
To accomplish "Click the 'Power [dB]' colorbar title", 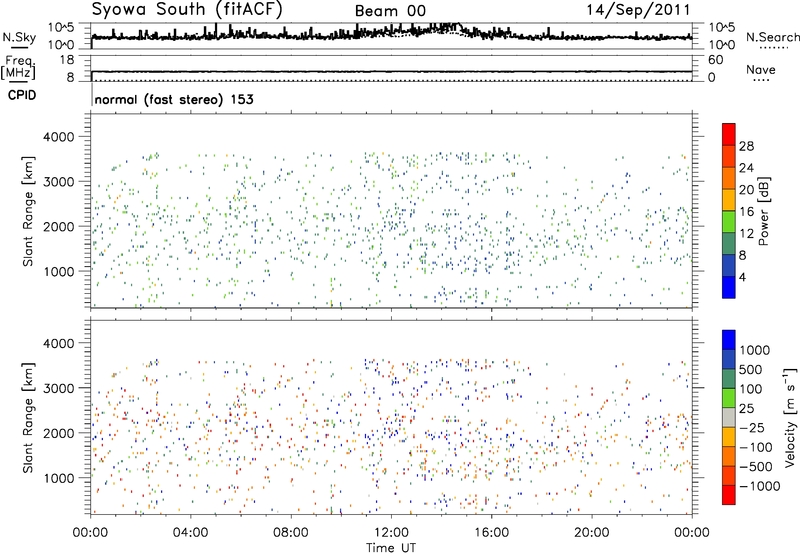I will tap(763, 211).
